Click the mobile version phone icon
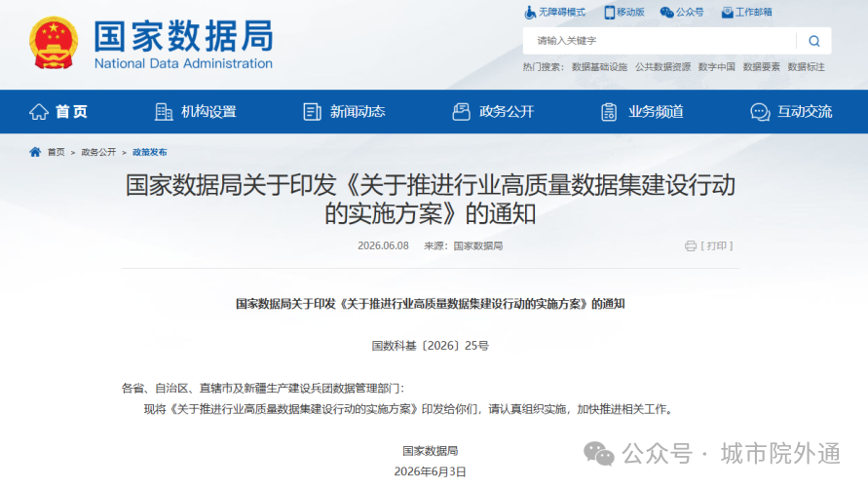This screenshot has width=868, height=488. (x=609, y=12)
